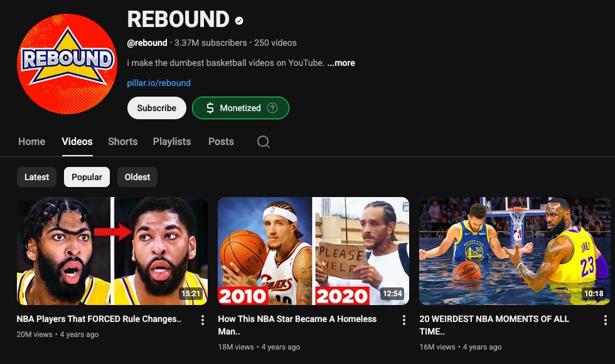Sort videos by Latest
The height and width of the screenshot is (364, 615).
[36, 177]
